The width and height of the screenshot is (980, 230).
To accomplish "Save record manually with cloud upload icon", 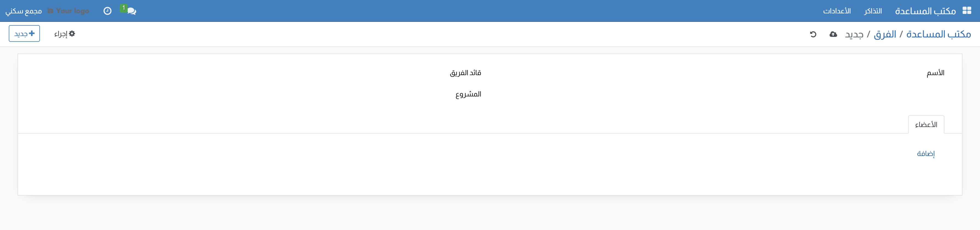I will [x=833, y=34].
